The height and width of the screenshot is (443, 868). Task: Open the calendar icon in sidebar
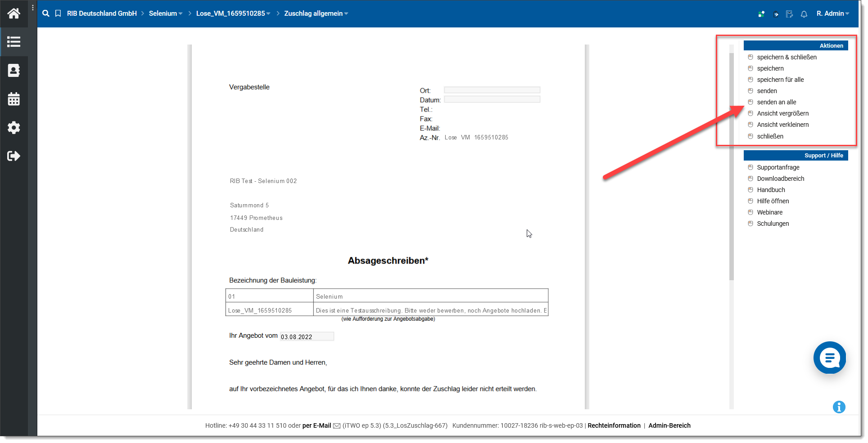14,99
